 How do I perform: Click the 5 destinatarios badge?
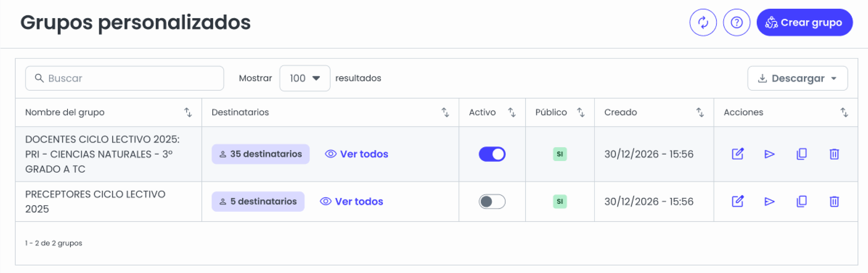coord(258,202)
